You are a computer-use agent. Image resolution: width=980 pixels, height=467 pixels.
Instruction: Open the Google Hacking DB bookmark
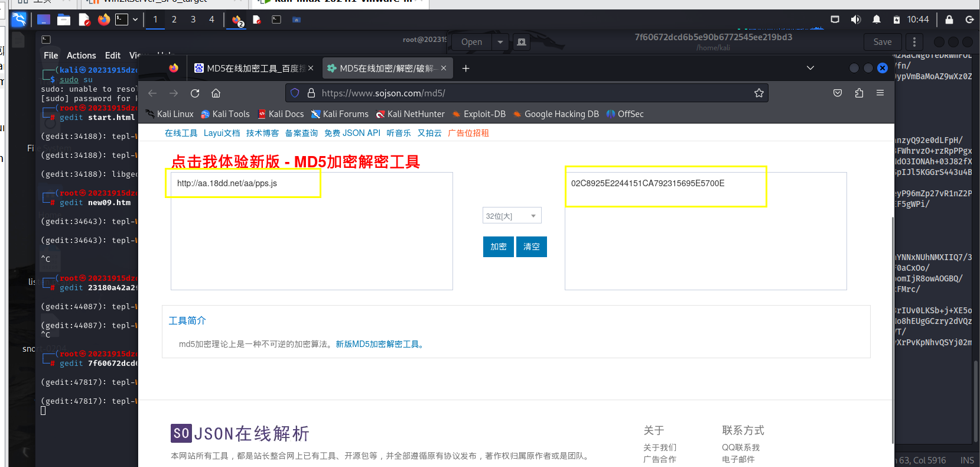pyautogui.click(x=556, y=114)
